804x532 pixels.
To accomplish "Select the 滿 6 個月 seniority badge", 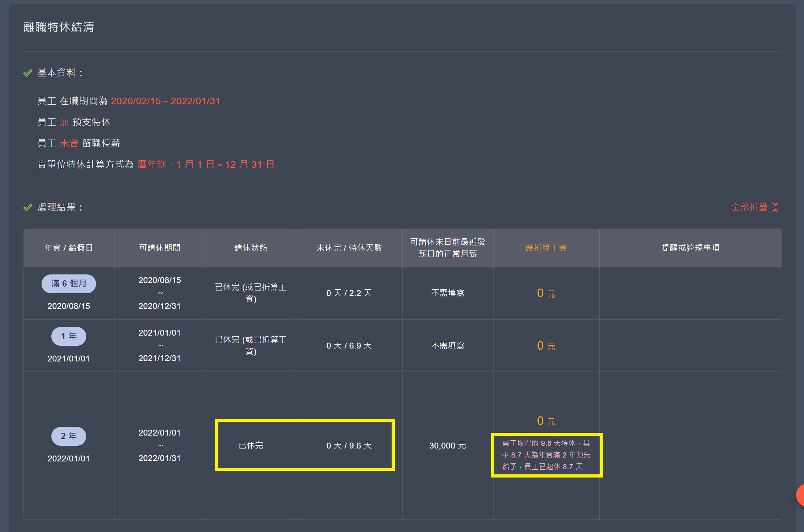I will pos(69,283).
